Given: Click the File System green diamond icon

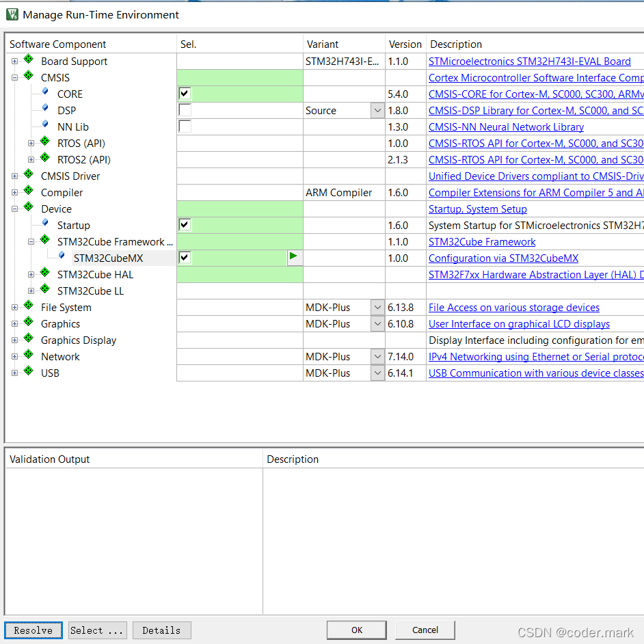Looking at the screenshot, I should (x=28, y=306).
